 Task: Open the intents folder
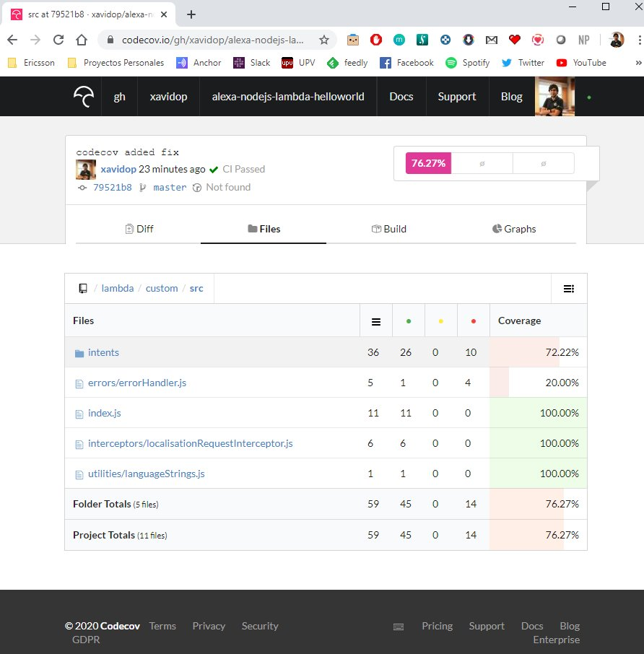103,352
